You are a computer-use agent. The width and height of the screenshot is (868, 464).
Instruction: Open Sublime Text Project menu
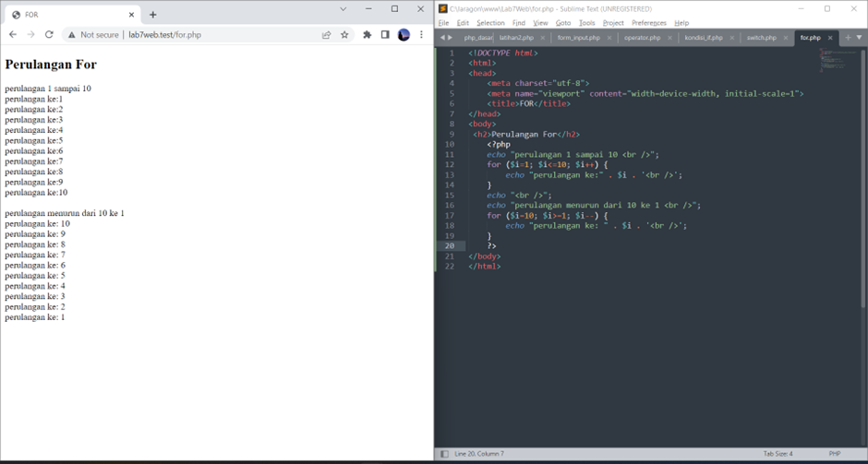613,23
